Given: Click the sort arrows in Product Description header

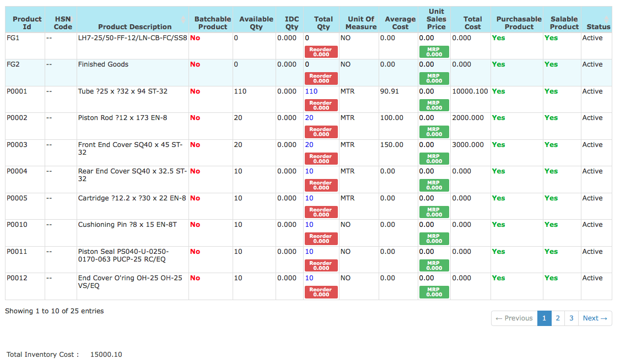Looking at the screenshot, I should click(x=183, y=19).
